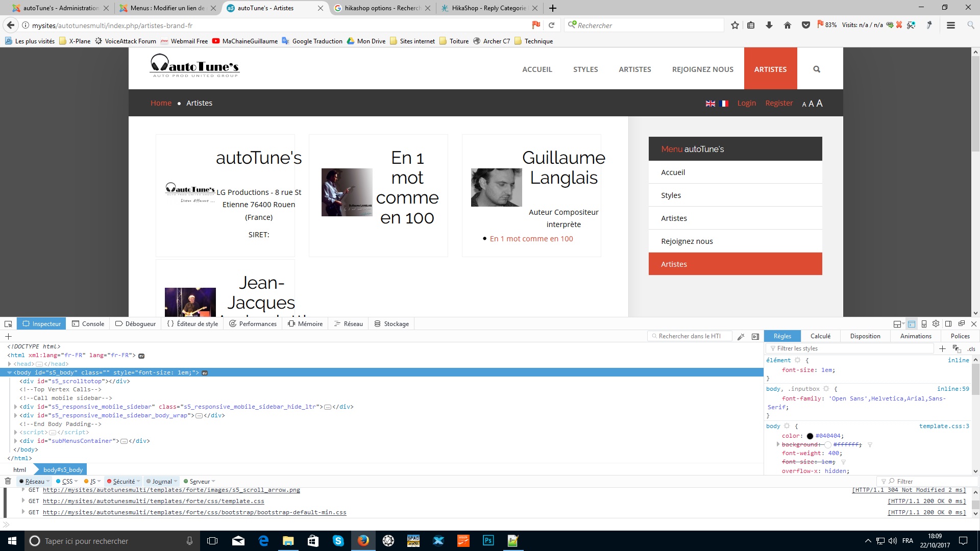
Task: Toggle responsive design mode icon
Action: click(924, 324)
